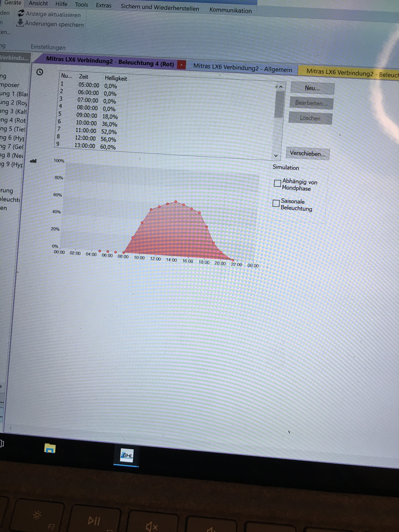The width and height of the screenshot is (399, 532).
Task: Click the Löschen button
Action: tap(310, 118)
